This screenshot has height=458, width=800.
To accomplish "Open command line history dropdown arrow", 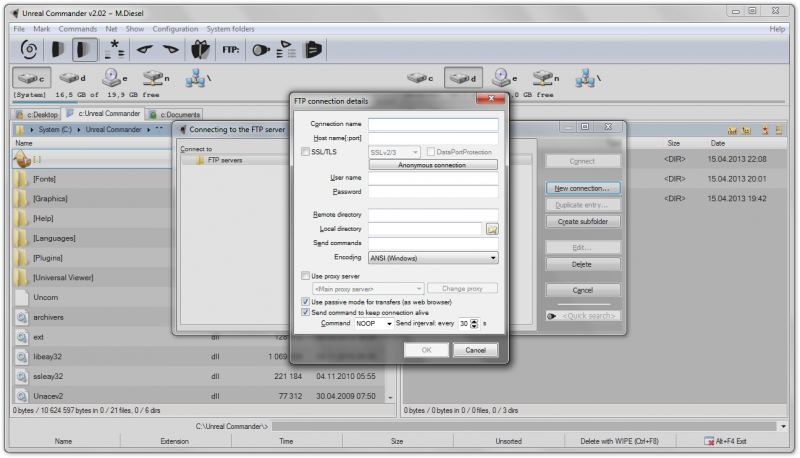I will (783, 426).
